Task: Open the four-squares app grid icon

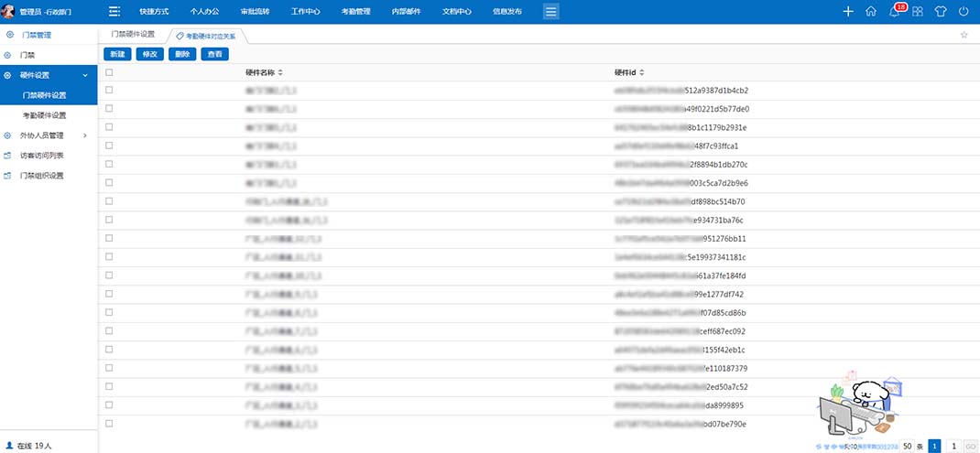Action: pyautogui.click(x=918, y=12)
